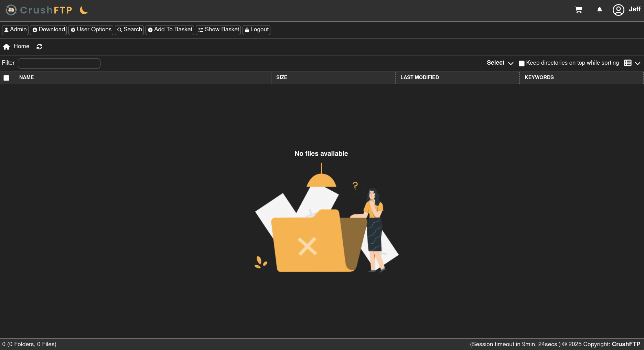Click the list view layout icon
644x350 pixels.
coord(628,63)
